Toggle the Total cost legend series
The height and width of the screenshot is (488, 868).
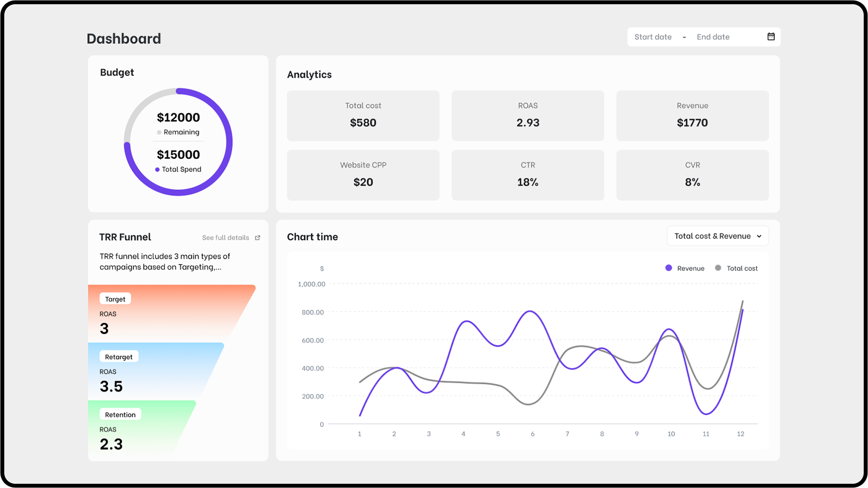(736, 268)
